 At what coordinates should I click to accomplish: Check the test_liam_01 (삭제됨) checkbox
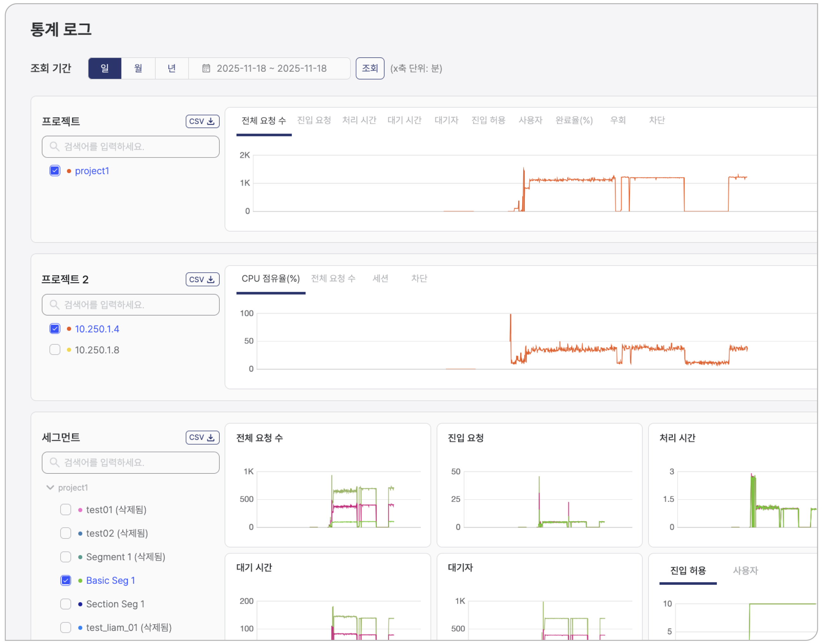point(66,627)
